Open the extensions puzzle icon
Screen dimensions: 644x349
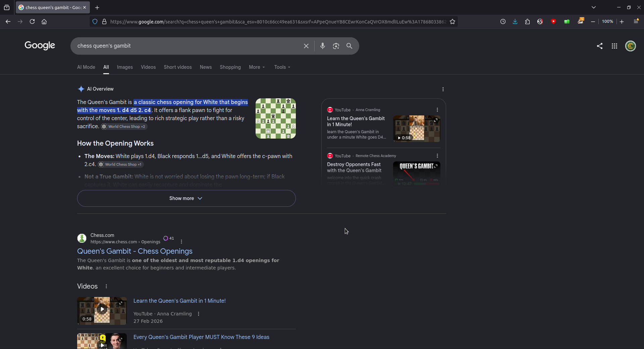[527, 21]
